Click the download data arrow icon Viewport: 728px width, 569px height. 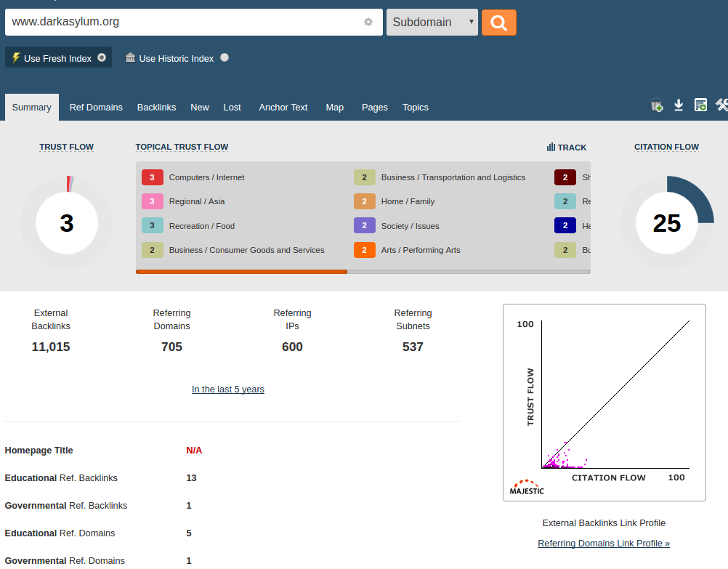tap(679, 105)
